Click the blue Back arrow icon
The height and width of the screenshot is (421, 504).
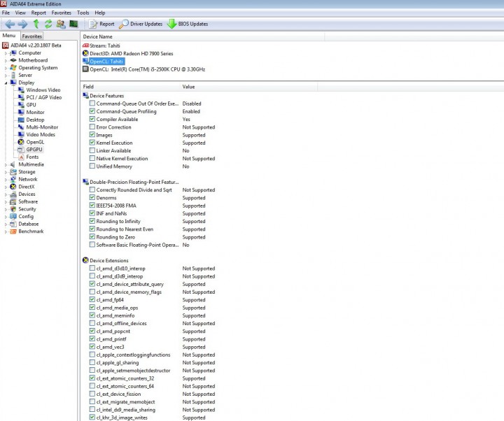(x=10, y=24)
